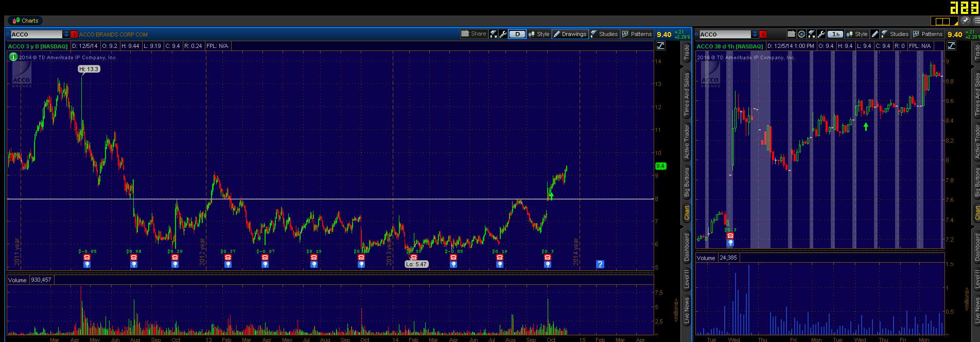Toggle the left chart scale button below toolbar
This screenshot has height=342, width=980.
tap(661, 46)
